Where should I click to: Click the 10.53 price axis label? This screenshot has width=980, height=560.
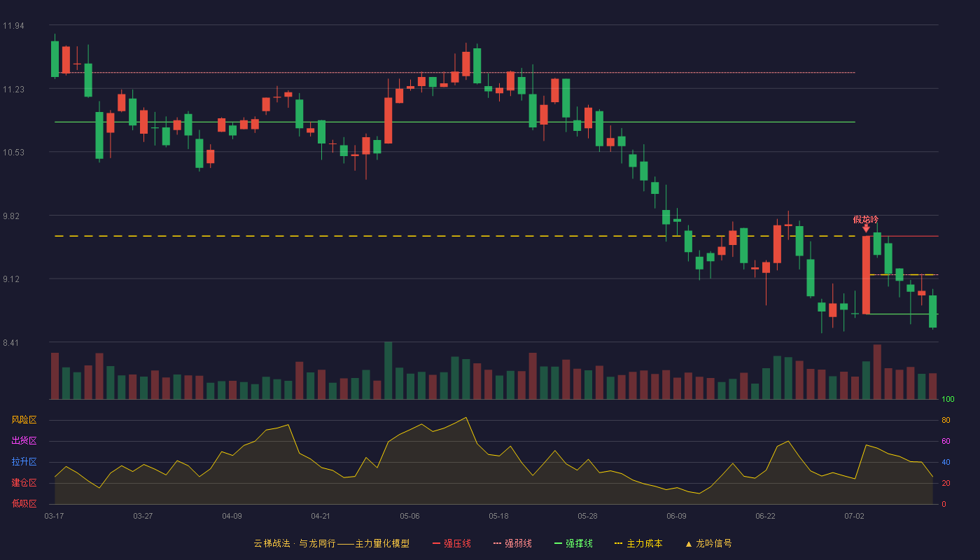click(x=13, y=153)
